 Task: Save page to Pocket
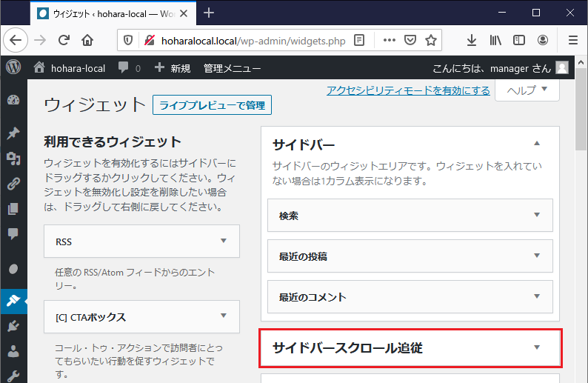410,40
